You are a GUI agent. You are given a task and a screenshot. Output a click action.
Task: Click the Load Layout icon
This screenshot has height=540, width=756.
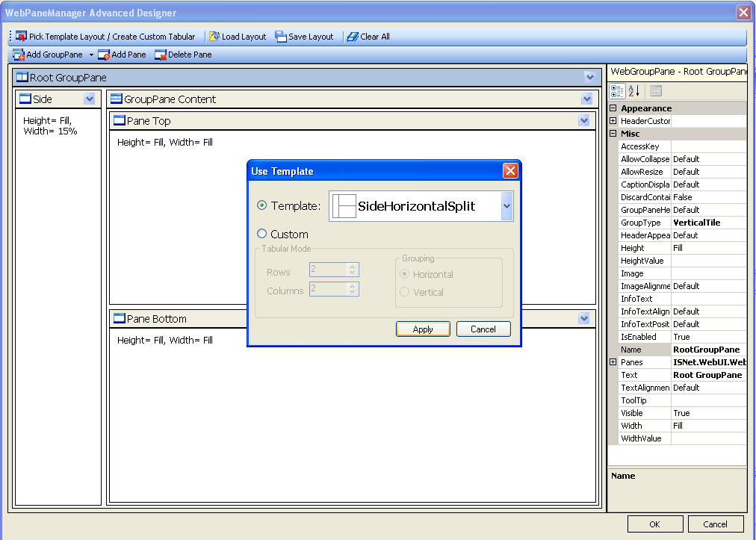pos(214,37)
